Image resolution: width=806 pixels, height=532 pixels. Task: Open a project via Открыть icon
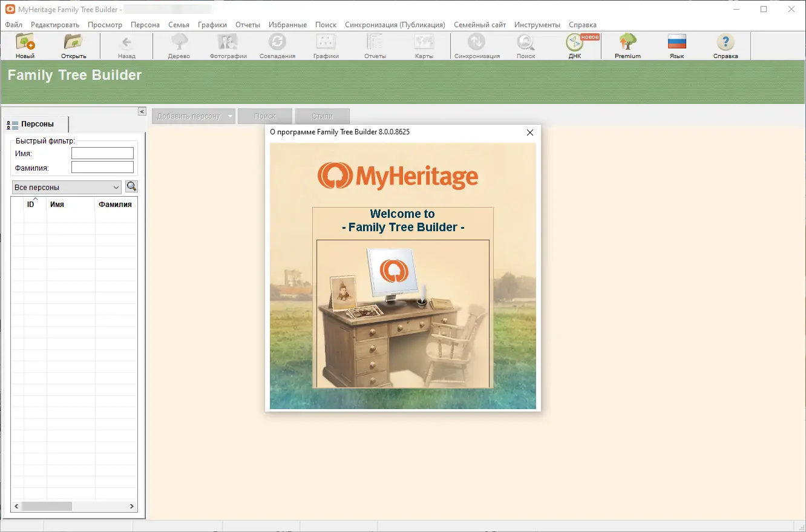pos(74,44)
